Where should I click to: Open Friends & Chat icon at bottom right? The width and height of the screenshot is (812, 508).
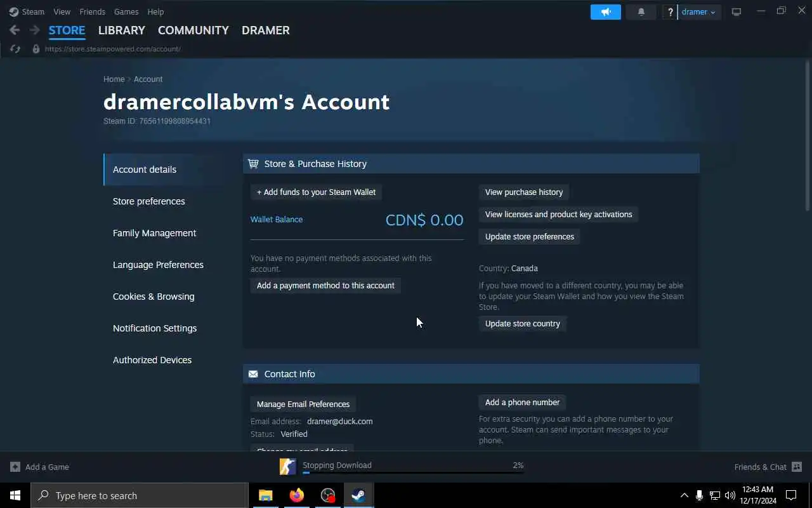(797, 467)
